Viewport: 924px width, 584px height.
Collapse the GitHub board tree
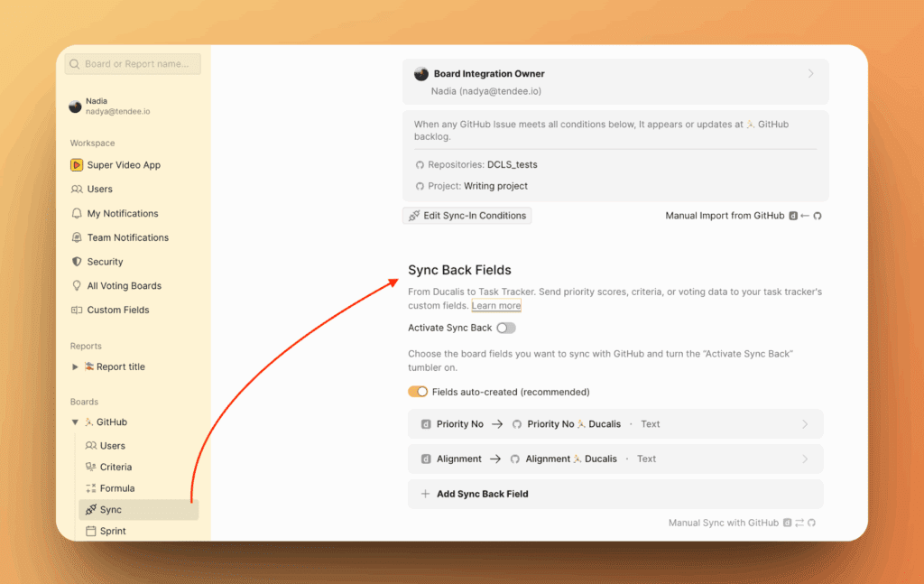(x=75, y=422)
